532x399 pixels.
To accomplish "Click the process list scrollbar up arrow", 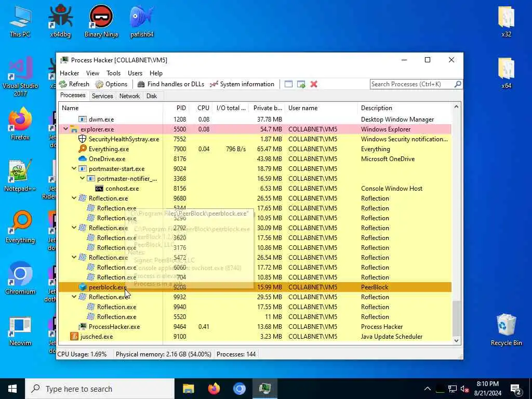I will [x=456, y=107].
